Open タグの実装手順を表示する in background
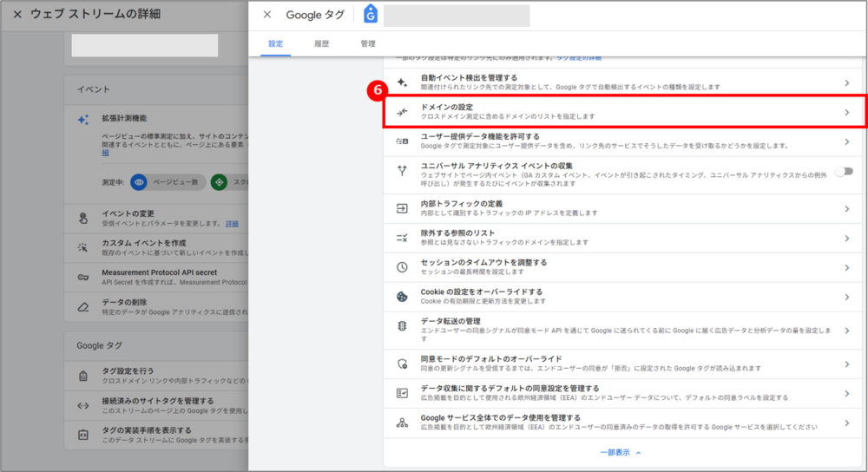Image resolution: width=868 pixels, height=472 pixels. pos(156,435)
